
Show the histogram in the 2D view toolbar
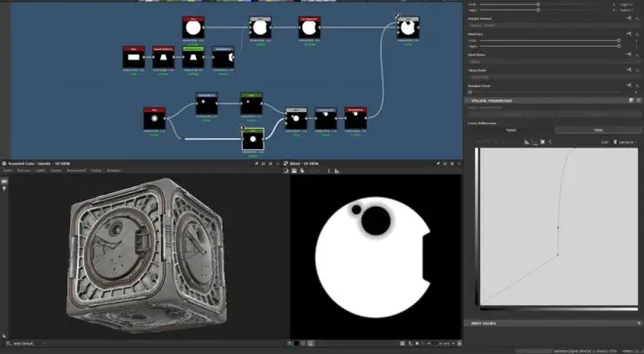(337, 171)
